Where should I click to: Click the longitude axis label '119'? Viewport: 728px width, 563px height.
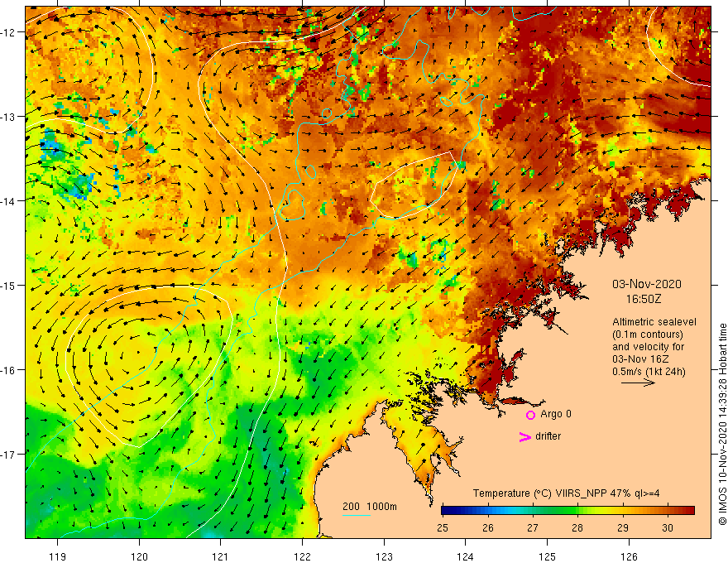coord(58,556)
